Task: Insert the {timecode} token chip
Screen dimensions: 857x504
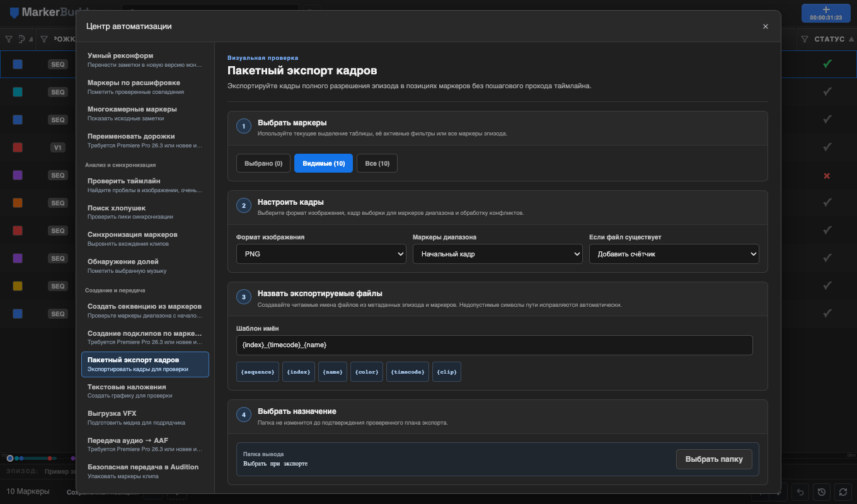Action: [408, 372]
